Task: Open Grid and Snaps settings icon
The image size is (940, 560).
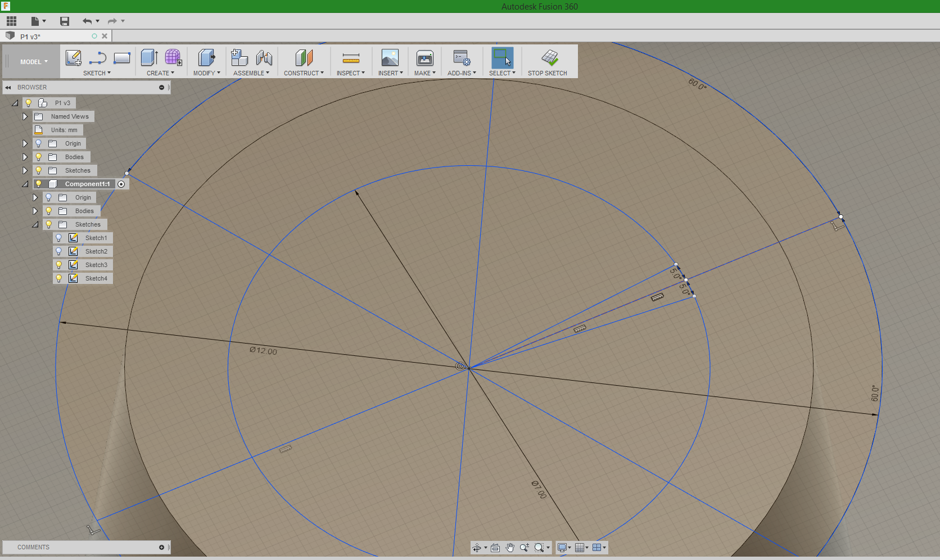Action: [x=579, y=548]
